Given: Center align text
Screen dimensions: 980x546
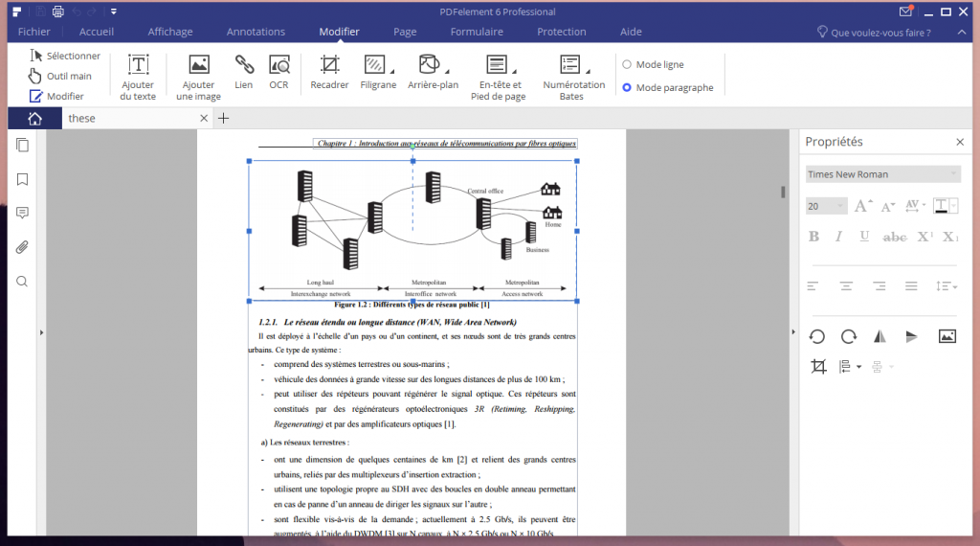Looking at the screenshot, I should (x=846, y=285).
